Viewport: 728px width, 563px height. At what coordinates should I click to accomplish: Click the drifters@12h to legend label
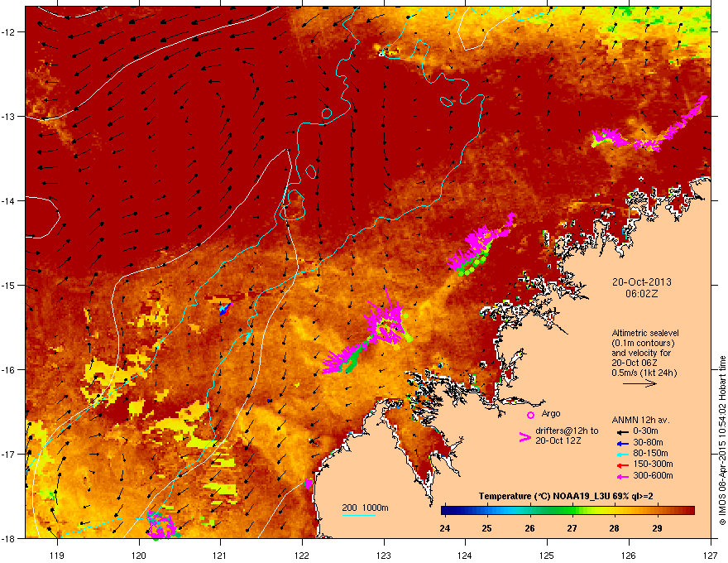567,431
